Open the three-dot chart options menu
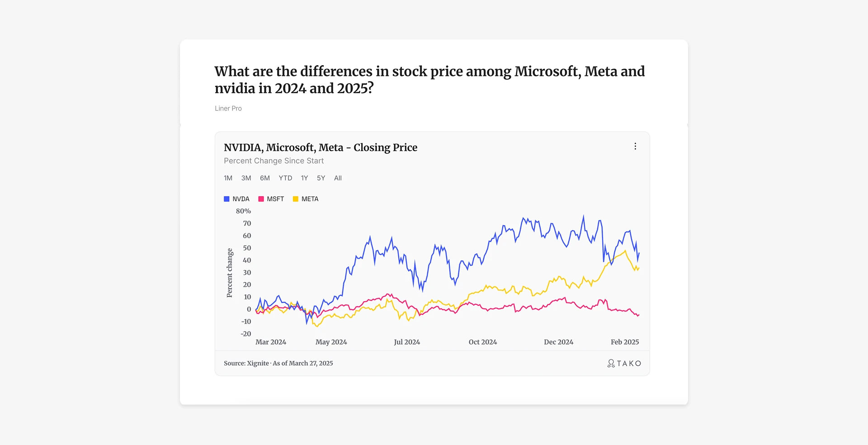This screenshot has height=445, width=868. tap(635, 147)
